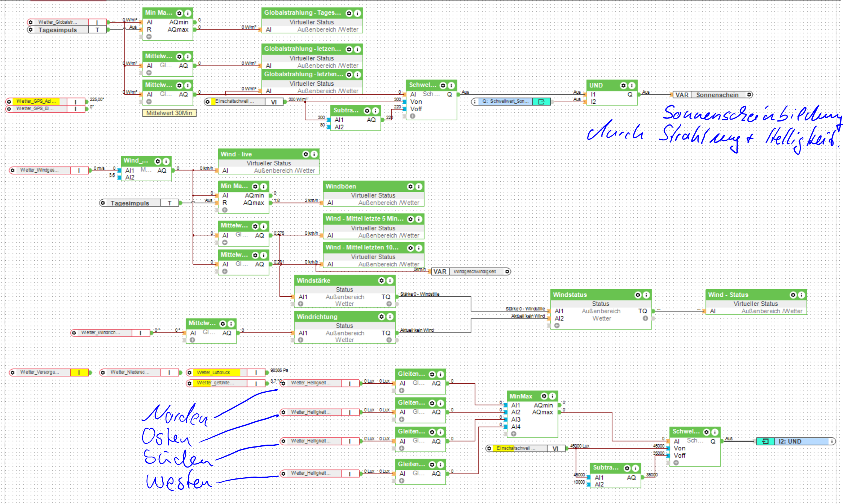Open gear on Globalstrahlung - Tages block

349,13
